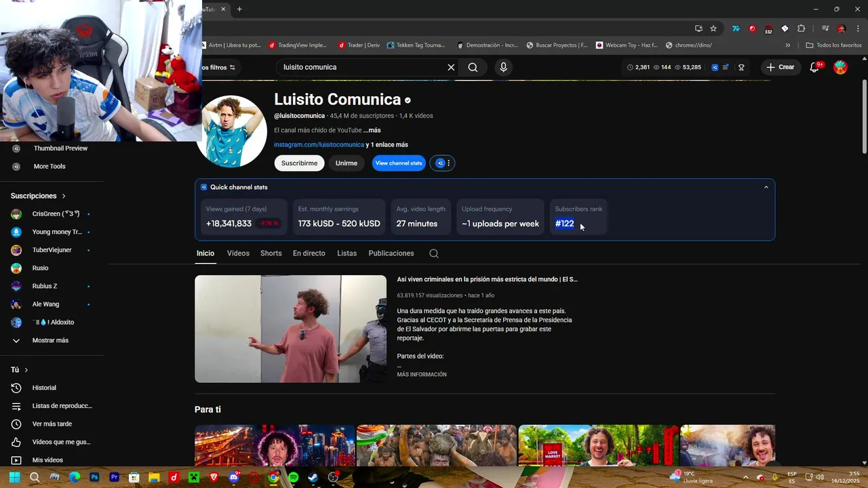The width and height of the screenshot is (868, 488).
Task: Open the Webcam Toy bookmark
Action: click(627, 45)
